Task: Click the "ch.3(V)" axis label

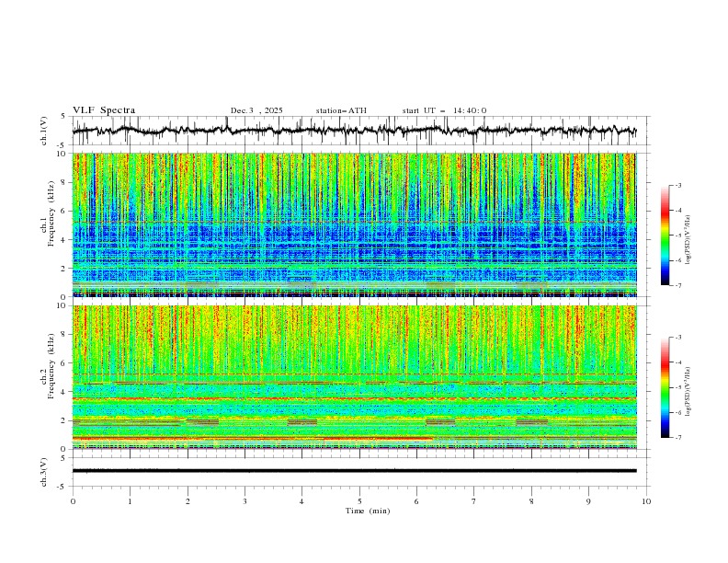Action: click(44, 472)
